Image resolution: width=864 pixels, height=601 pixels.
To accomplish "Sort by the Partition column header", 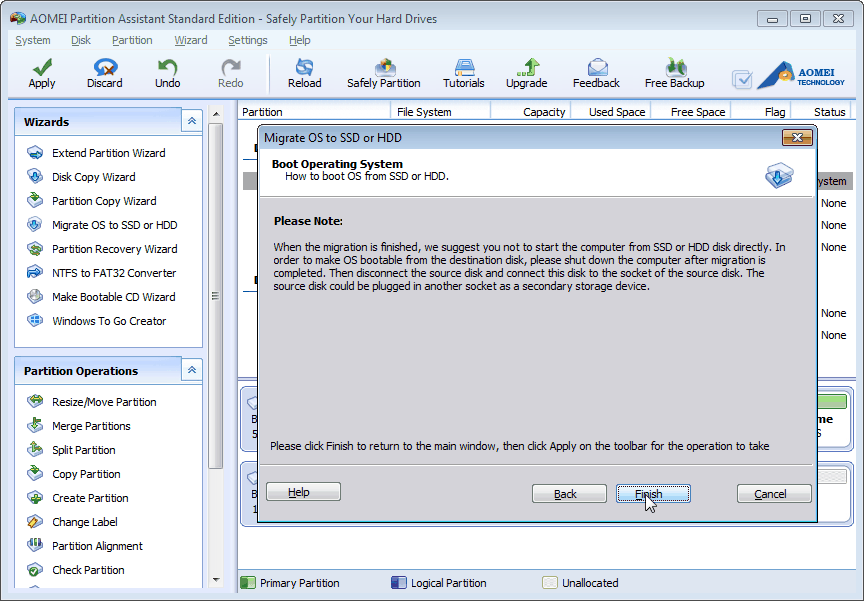I will tap(314, 112).
